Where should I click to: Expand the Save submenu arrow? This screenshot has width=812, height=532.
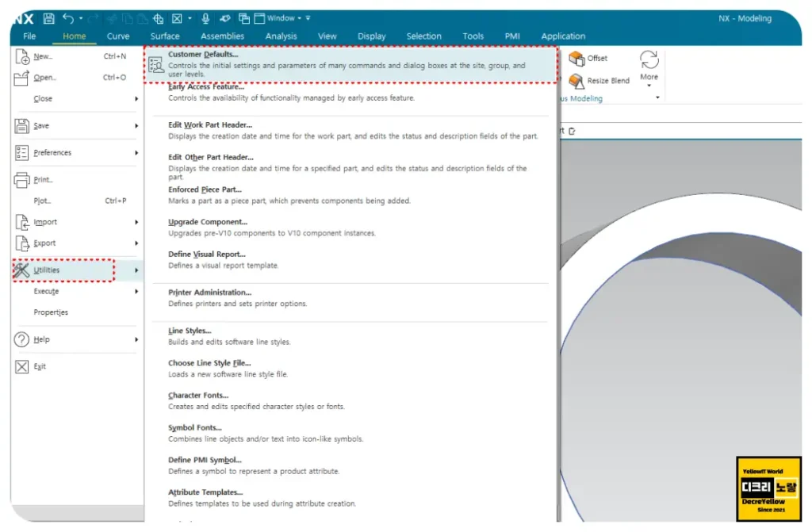(136, 126)
